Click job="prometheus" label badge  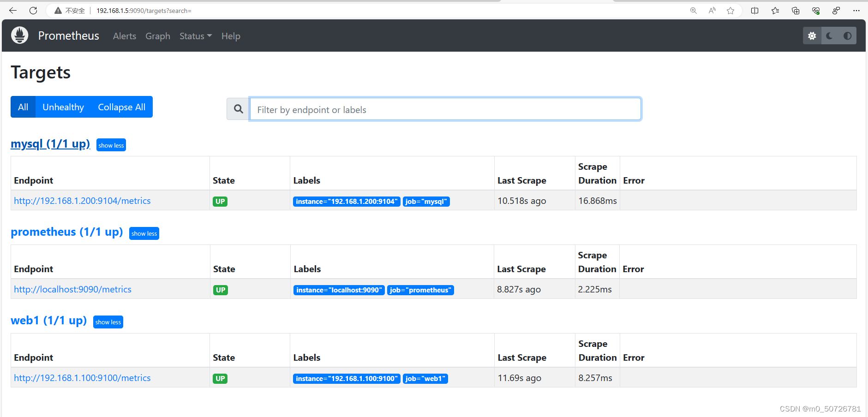(420, 290)
